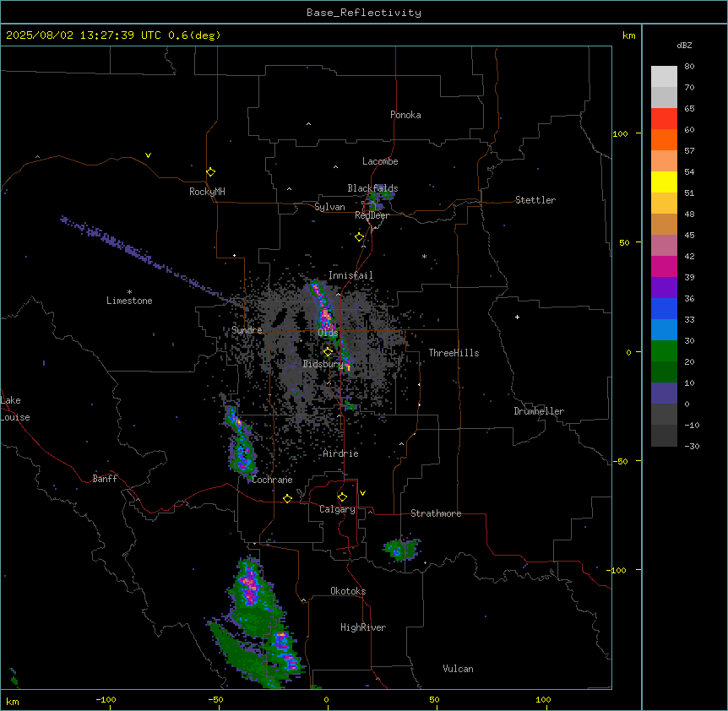Click the Limestone label

point(129,301)
